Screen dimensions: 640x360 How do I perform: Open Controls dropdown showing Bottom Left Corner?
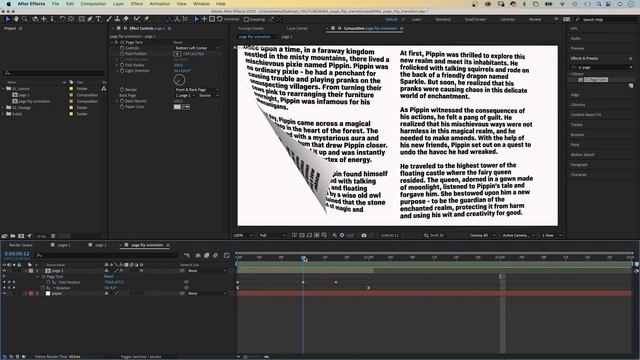[197, 48]
